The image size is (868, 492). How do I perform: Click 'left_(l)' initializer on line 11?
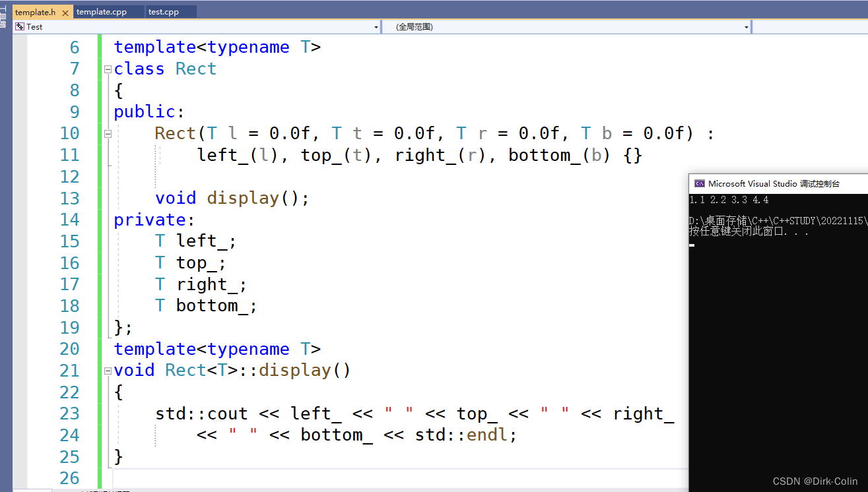coord(238,156)
